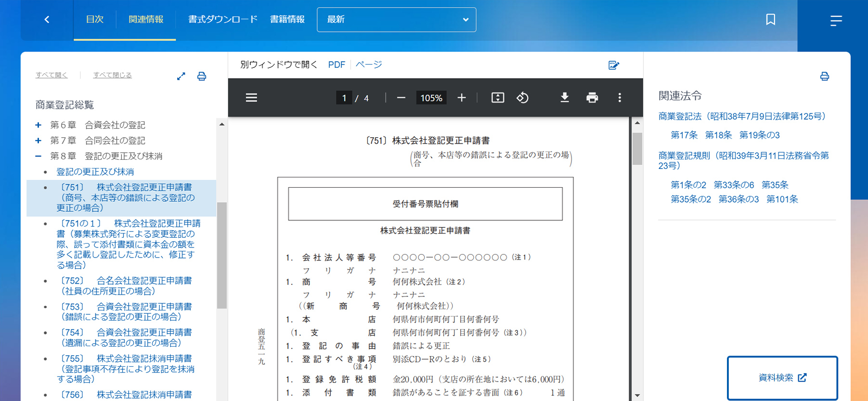Print the PDF document
Image resolution: width=868 pixels, height=401 pixels.
(592, 98)
